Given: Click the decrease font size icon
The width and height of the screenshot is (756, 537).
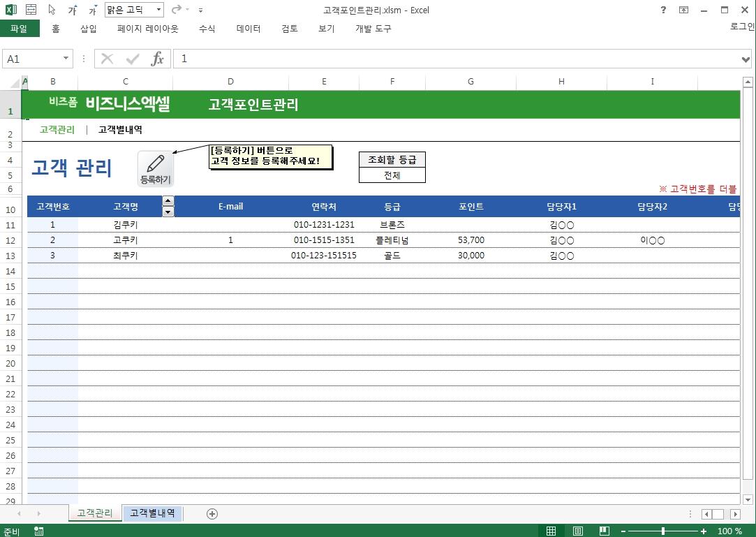Looking at the screenshot, I should click(92, 10).
